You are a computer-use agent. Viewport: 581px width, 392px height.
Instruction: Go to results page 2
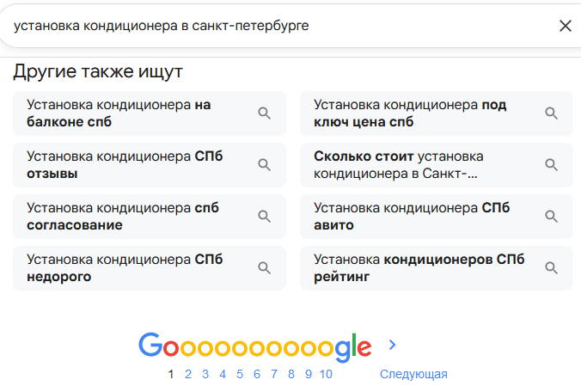[x=188, y=374]
